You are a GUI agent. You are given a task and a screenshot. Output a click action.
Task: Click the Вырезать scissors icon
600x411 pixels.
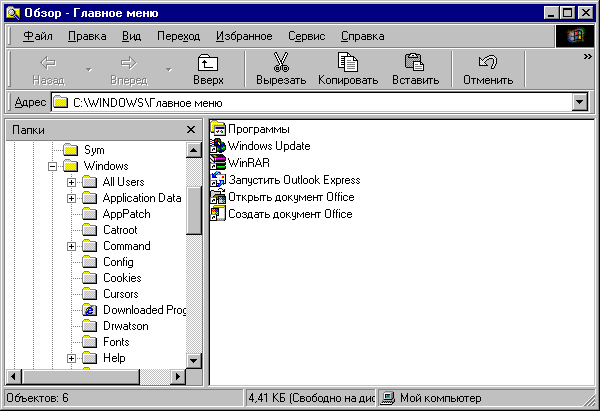pyautogui.click(x=281, y=62)
